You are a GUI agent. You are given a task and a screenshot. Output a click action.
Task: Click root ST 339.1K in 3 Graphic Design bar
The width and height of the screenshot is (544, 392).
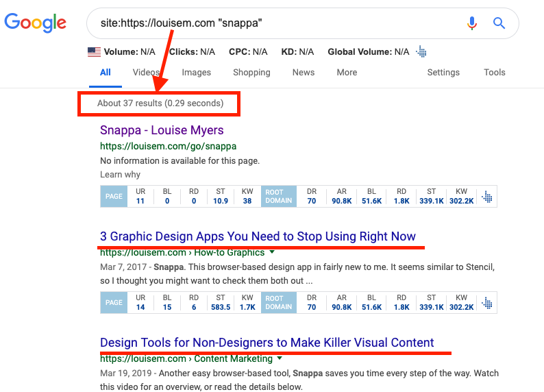pyautogui.click(x=431, y=307)
